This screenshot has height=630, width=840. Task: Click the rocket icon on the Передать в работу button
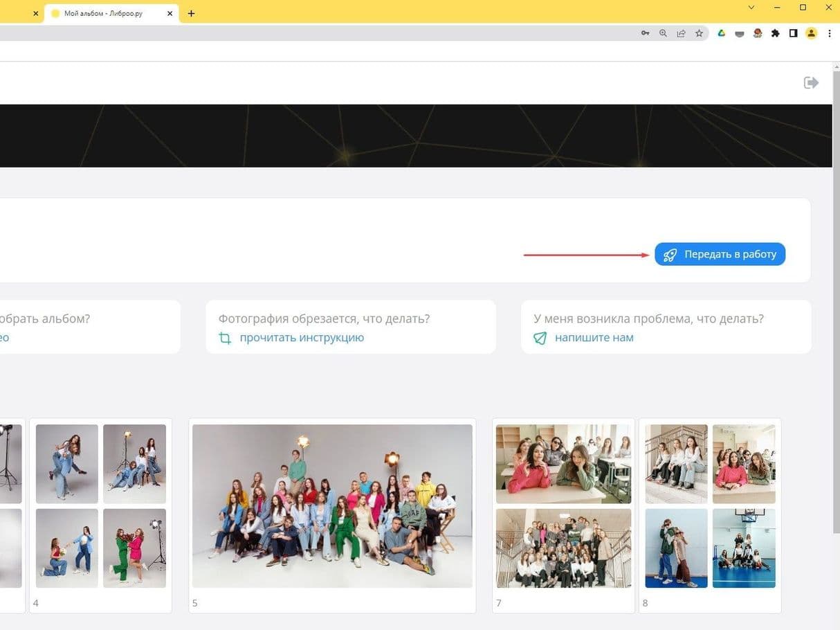670,255
